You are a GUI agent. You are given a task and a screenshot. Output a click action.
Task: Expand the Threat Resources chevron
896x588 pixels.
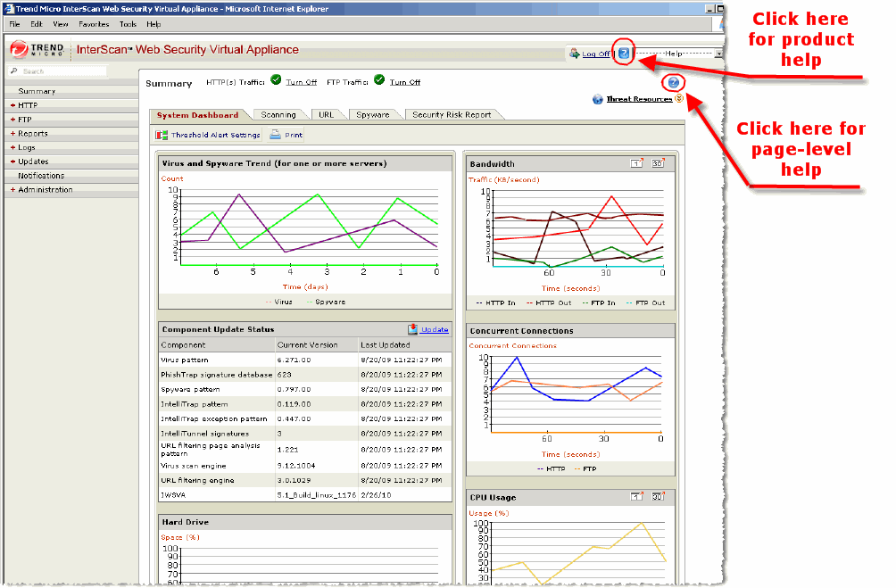[679, 99]
